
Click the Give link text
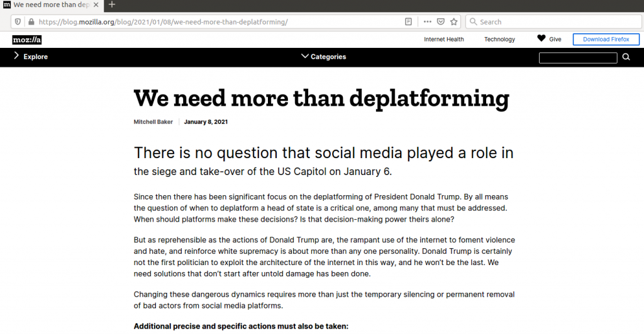(x=555, y=40)
